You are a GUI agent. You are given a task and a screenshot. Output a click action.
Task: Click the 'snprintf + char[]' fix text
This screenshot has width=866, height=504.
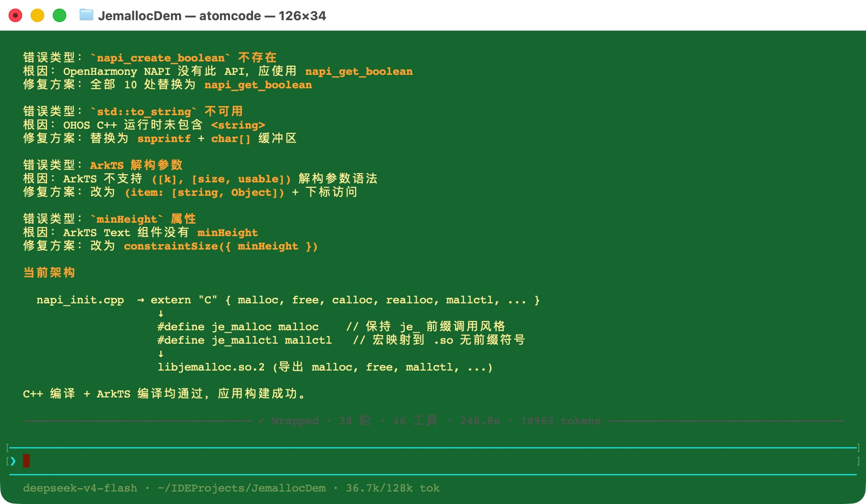point(194,138)
